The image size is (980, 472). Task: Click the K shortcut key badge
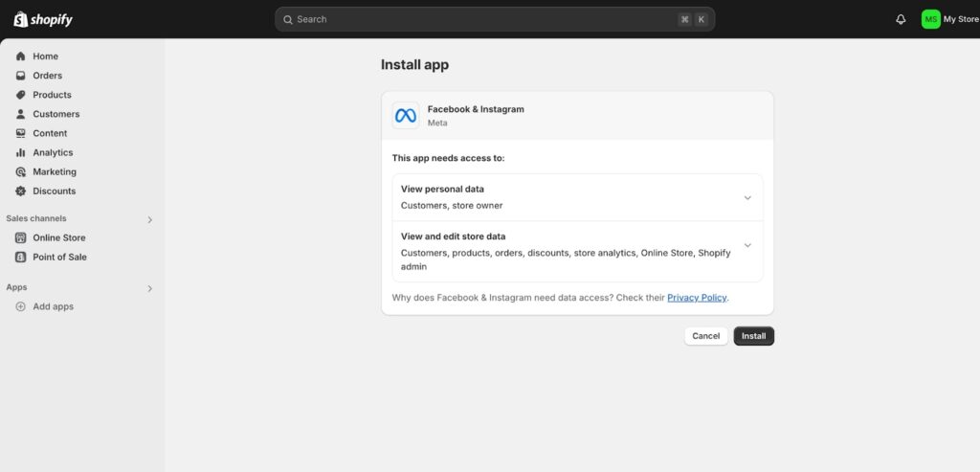702,19
